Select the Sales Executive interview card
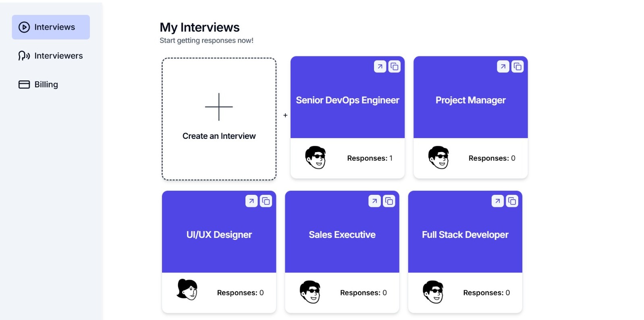This screenshot has height=320, width=644. (x=342, y=235)
